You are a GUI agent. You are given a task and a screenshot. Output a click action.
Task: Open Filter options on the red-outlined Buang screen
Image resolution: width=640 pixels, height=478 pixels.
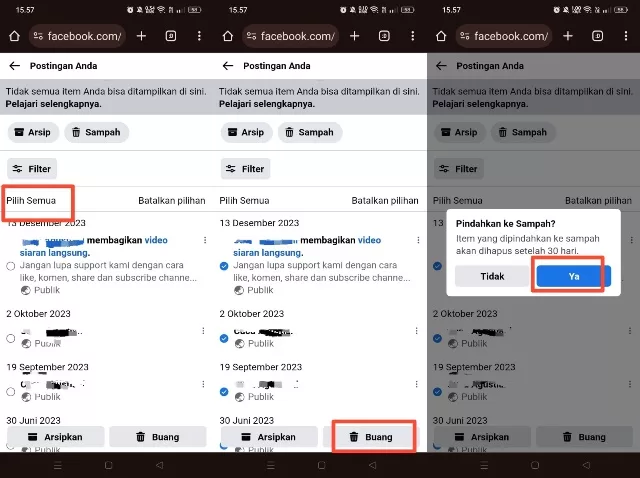[245, 169]
